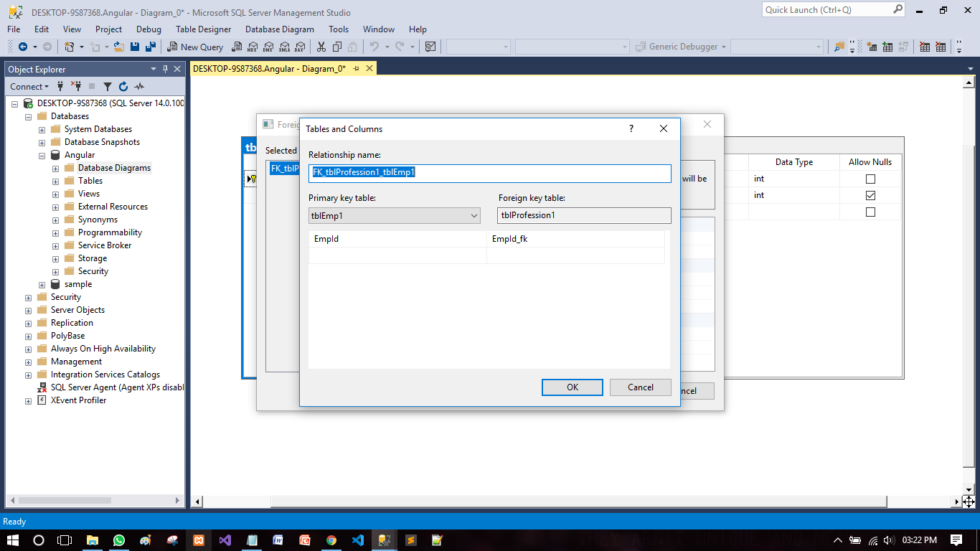Open the Table Designer menu
The width and height of the screenshot is (980, 551).
(x=202, y=29)
